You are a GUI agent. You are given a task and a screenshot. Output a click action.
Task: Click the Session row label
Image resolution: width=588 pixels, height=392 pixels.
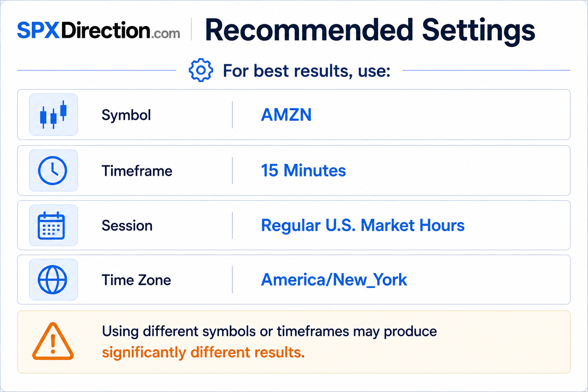click(x=127, y=226)
